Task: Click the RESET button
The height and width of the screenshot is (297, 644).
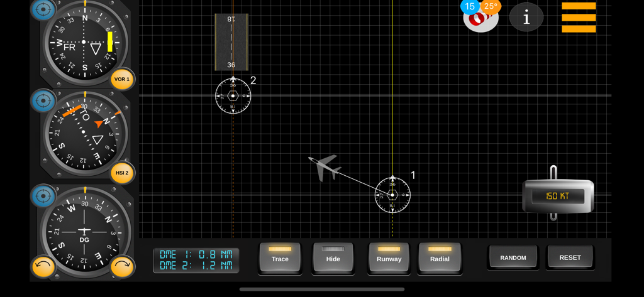Action: (x=570, y=257)
